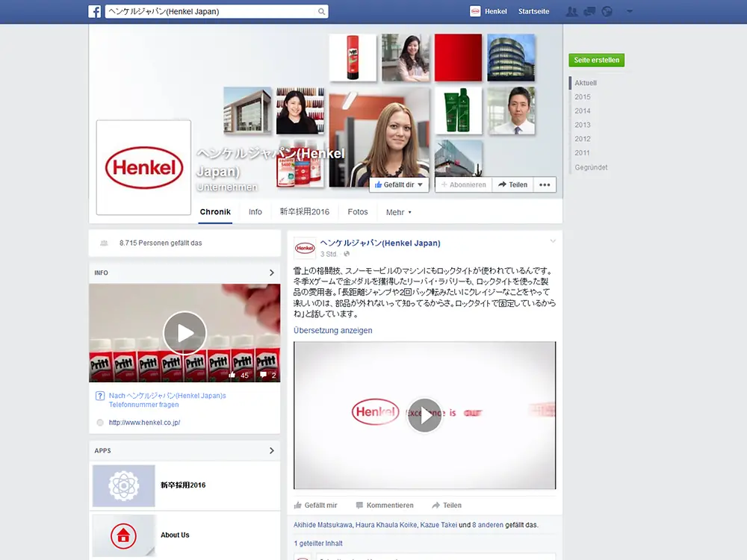
Task: Jump to 2011 in timeline
Action: (582, 153)
